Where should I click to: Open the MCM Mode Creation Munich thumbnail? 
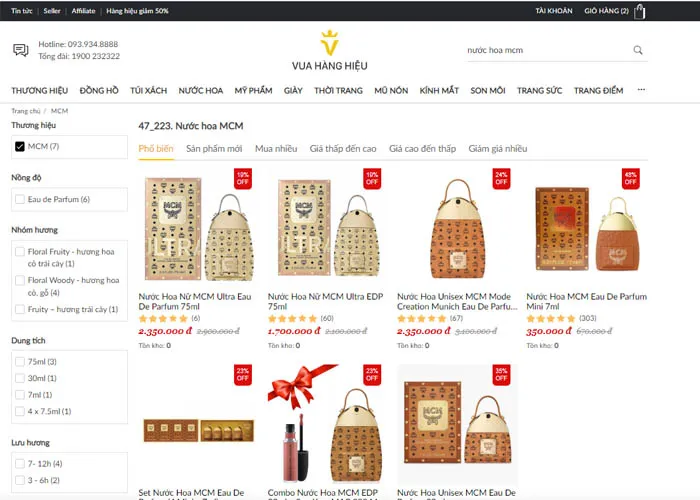pos(458,229)
